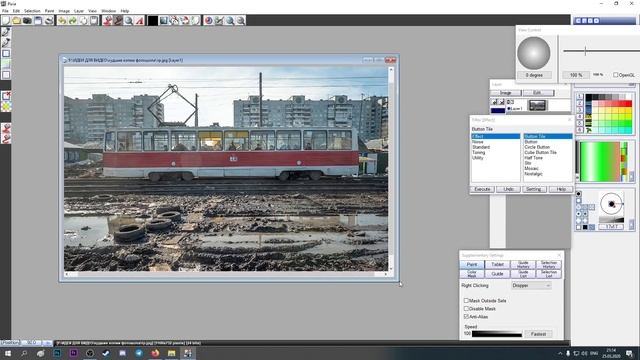Select the pen tool at the top of the left sidebar
640x360 pixels.
click(x=6, y=31)
